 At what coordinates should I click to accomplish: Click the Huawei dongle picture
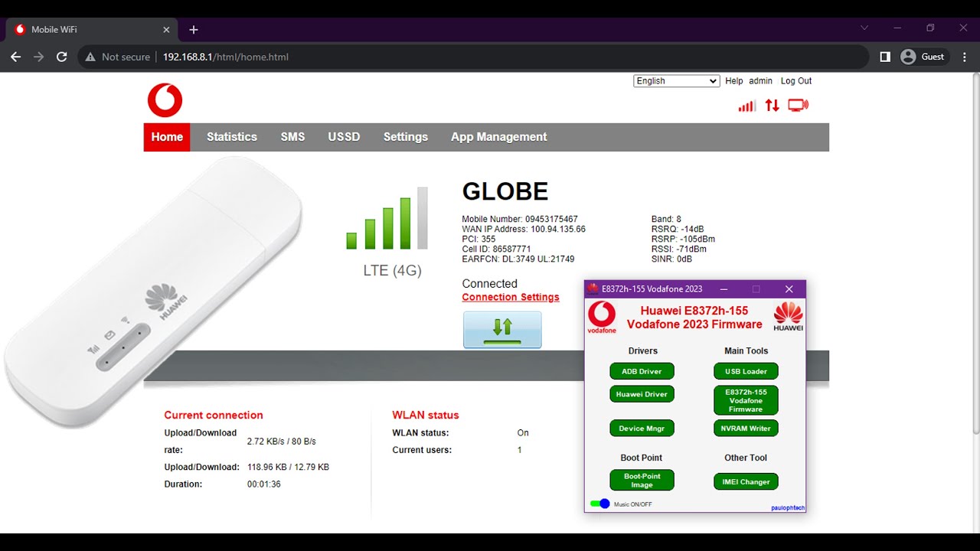coord(153,291)
